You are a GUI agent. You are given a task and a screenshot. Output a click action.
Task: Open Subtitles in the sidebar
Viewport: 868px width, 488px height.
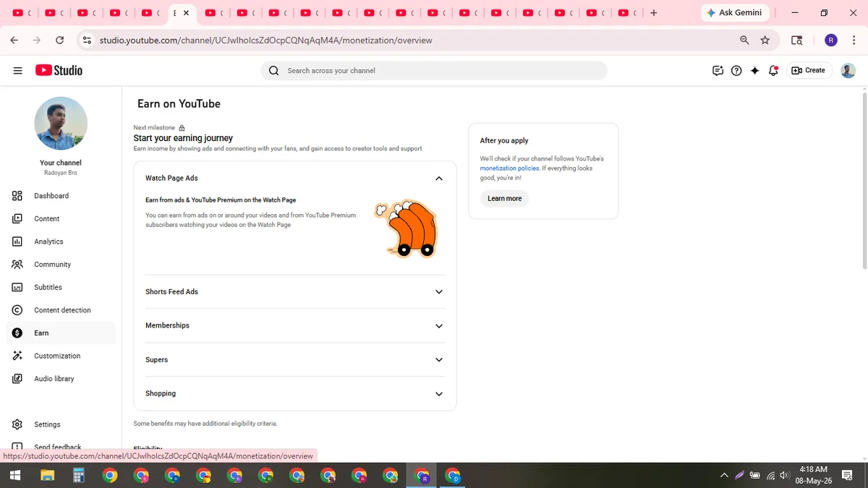click(61, 287)
